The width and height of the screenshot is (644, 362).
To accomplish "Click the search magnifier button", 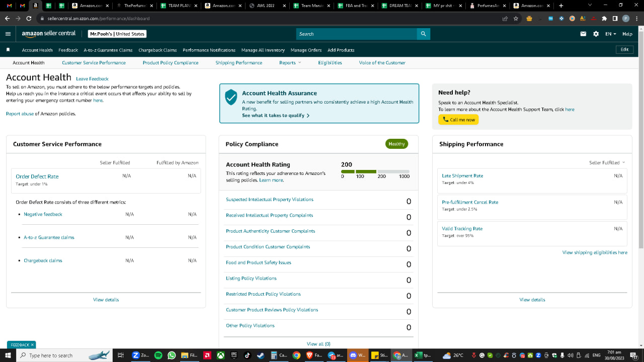I will pyautogui.click(x=423, y=34).
